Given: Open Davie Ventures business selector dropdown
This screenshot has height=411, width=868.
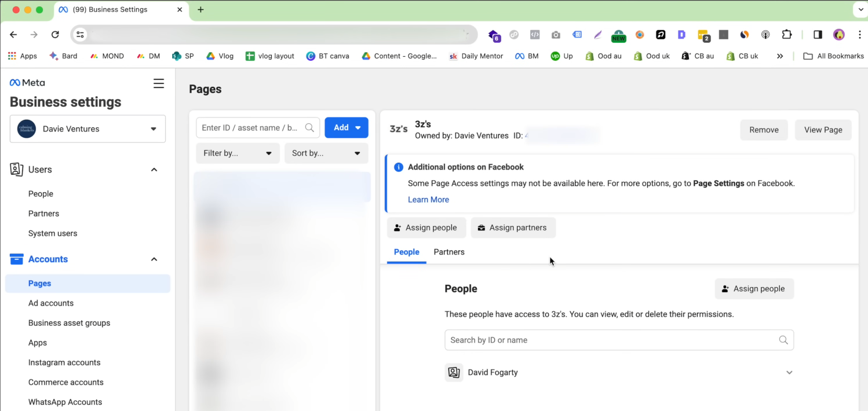Looking at the screenshot, I should pyautogui.click(x=87, y=129).
